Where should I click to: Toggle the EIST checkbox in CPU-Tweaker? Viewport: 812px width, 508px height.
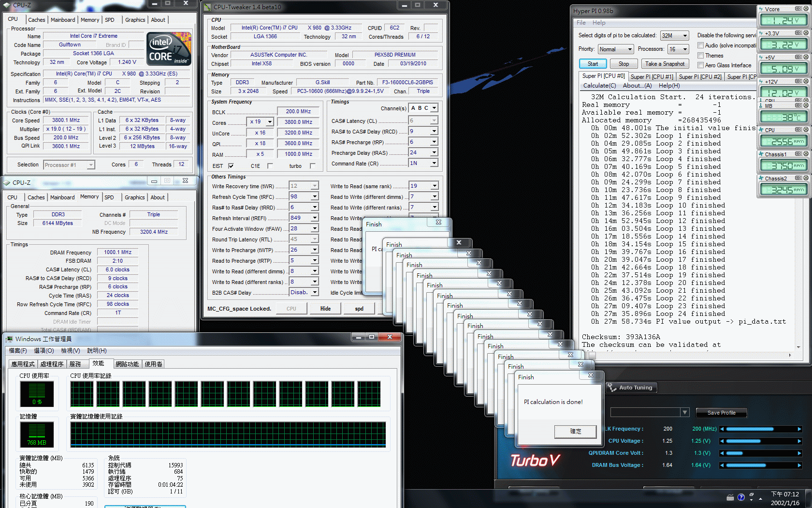pos(231,166)
